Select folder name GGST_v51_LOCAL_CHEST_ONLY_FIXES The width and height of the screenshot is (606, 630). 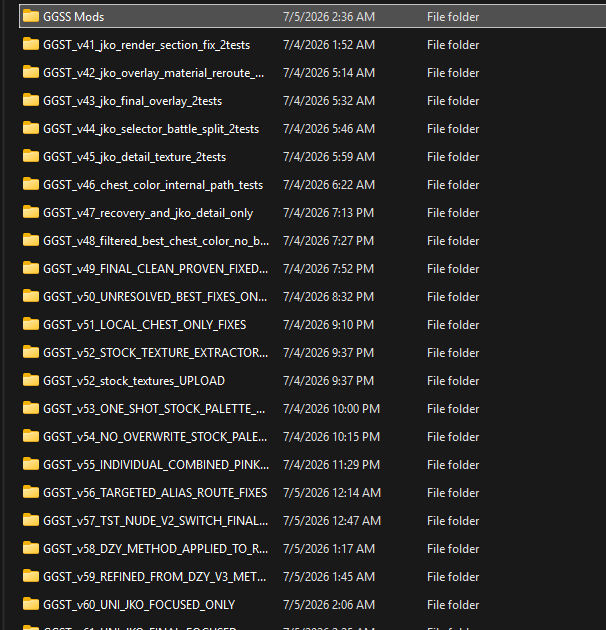pos(145,325)
